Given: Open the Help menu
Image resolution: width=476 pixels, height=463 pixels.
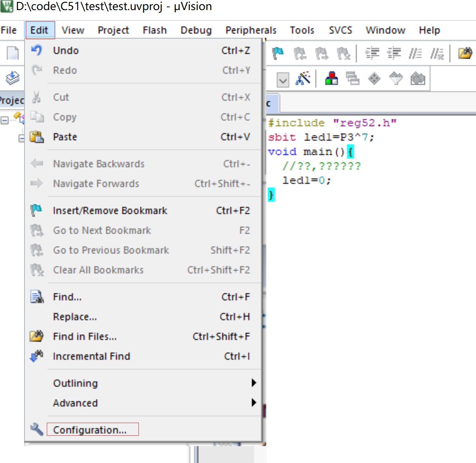Looking at the screenshot, I should coord(429,30).
